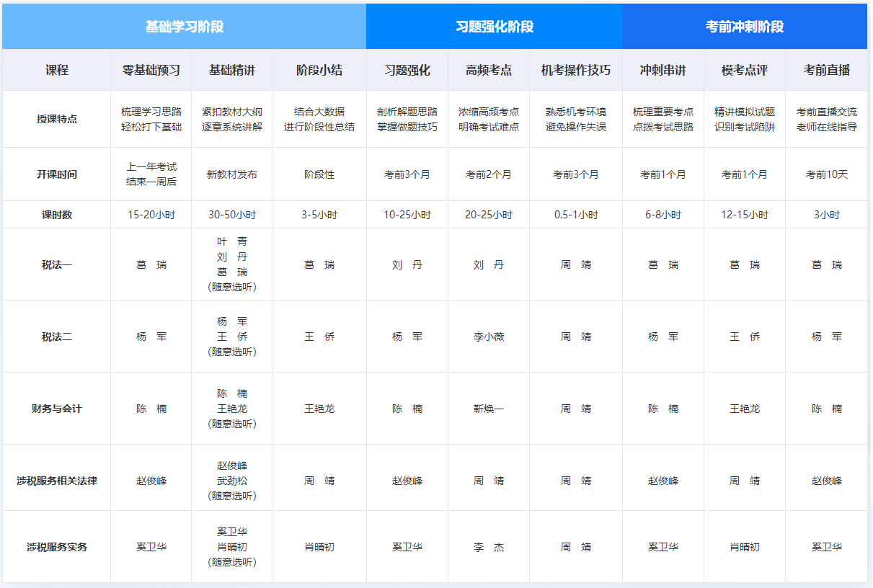Image resolution: width=873 pixels, height=588 pixels.
Task: Select teacher 李杰 in 高频考点 column
Action: 489,547
